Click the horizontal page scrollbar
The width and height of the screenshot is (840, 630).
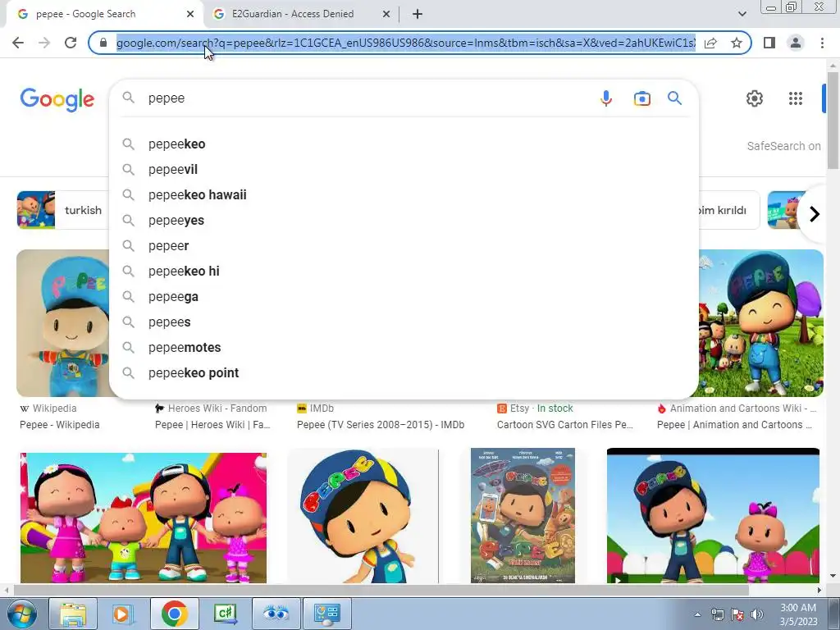381,590
